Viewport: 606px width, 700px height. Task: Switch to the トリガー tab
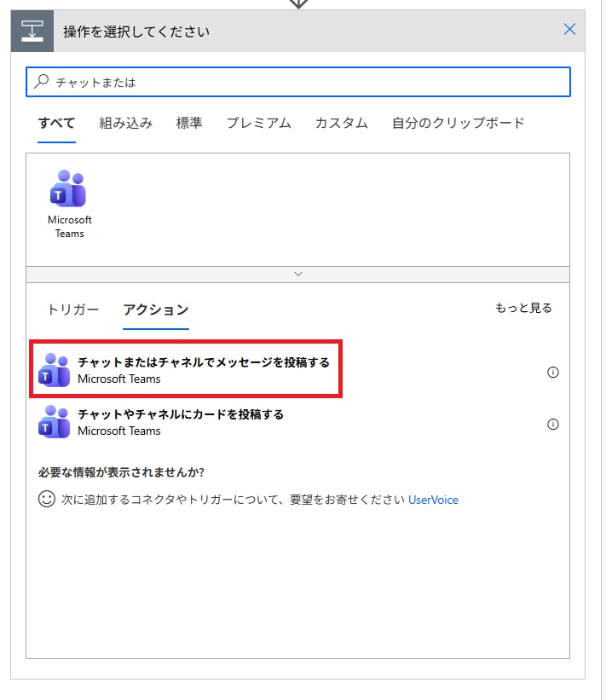(72, 310)
